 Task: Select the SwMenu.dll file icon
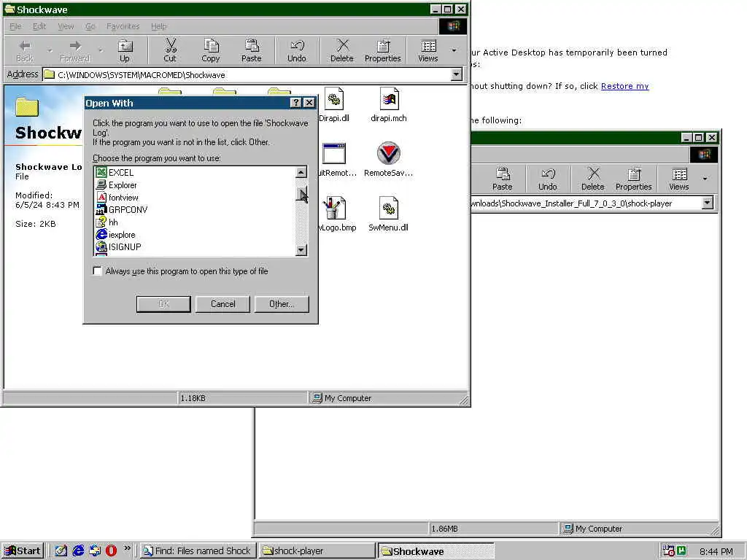click(x=388, y=214)
